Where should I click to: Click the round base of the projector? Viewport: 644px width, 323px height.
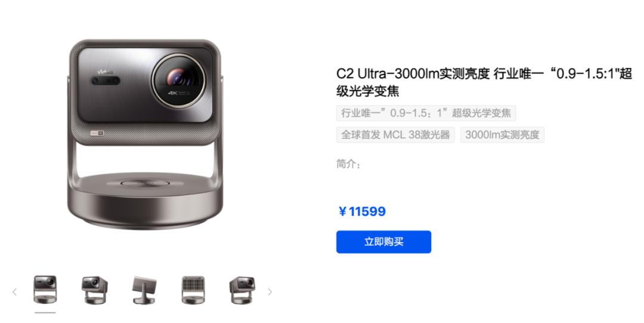coord(145,200)
